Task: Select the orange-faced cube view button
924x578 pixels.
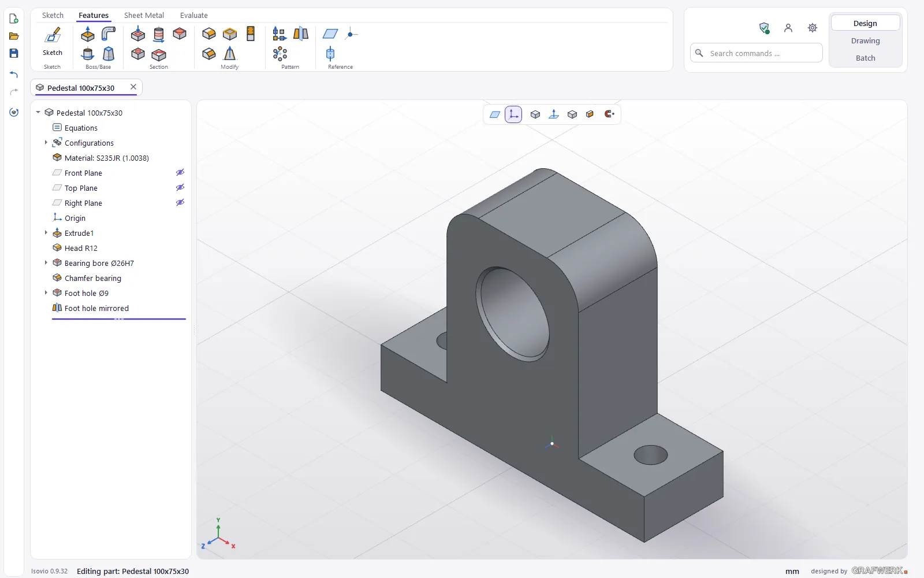Action: point(590,114)
